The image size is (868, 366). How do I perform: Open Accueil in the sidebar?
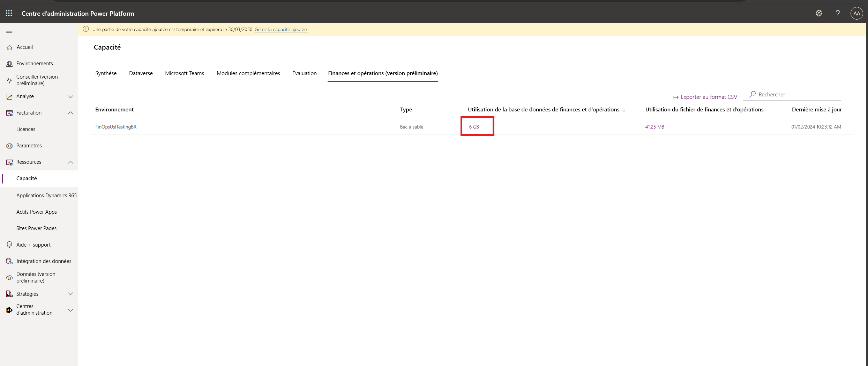25,47
